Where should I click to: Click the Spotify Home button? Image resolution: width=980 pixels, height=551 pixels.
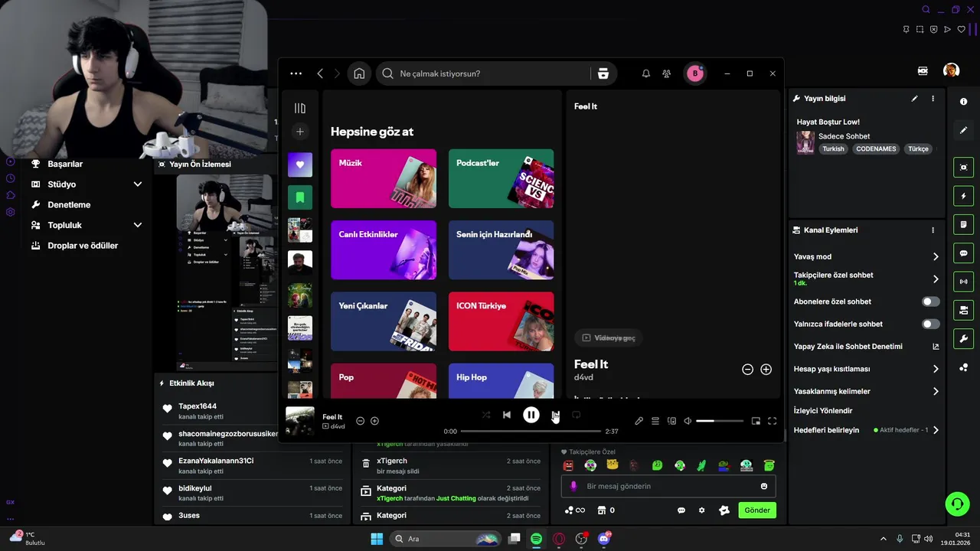pos(359,73)
